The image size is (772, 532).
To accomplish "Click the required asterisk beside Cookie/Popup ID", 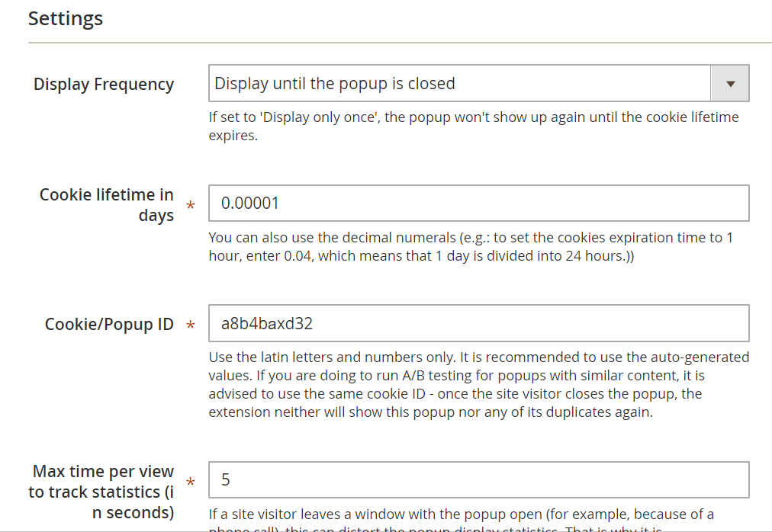I will pos(191,326).
